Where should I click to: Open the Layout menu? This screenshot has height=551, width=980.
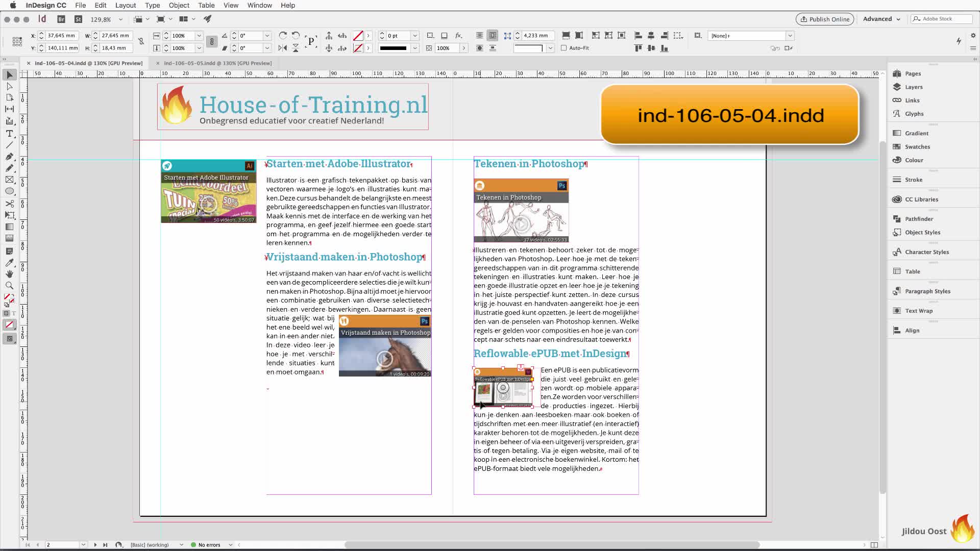(126, 5)
